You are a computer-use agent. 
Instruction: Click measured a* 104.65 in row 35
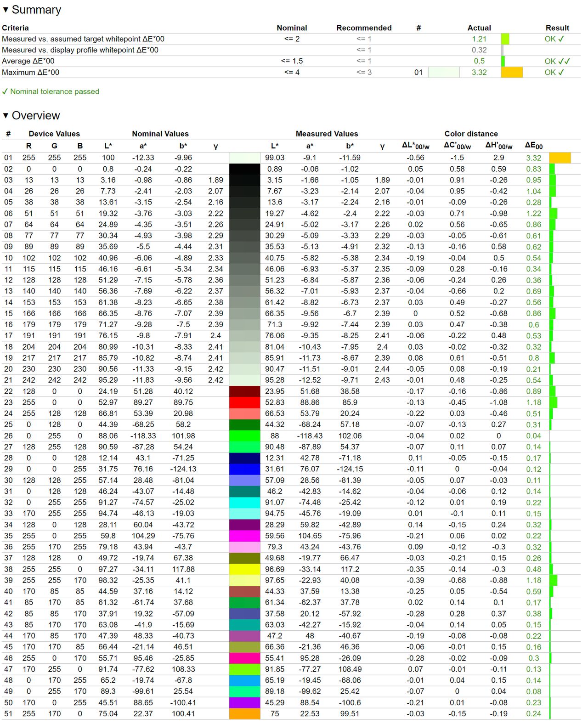[x=310, y=536]
